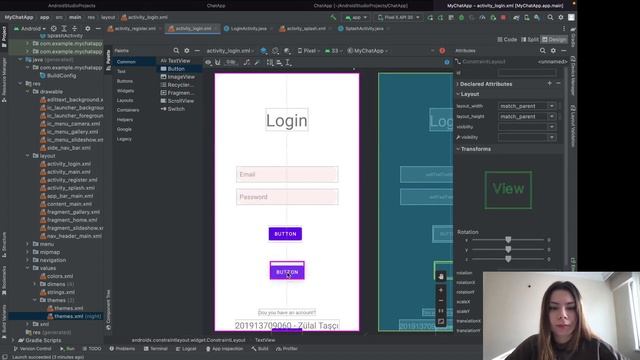640x360 pixels.
Task: Click the guidelines icon in designer toolbar
Action: click(288, 62)
